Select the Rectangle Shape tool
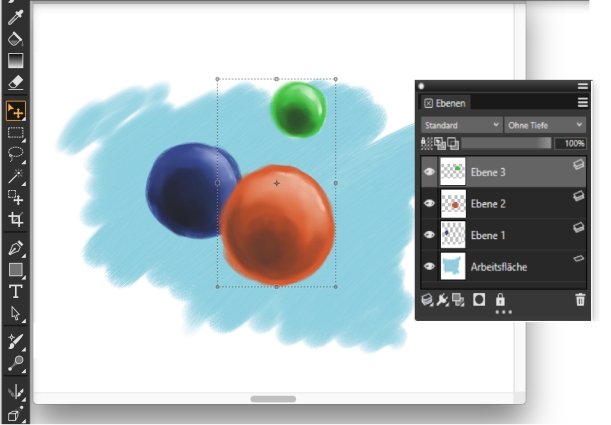This screenshot has height=425, width=611. (x=16, y=270)
